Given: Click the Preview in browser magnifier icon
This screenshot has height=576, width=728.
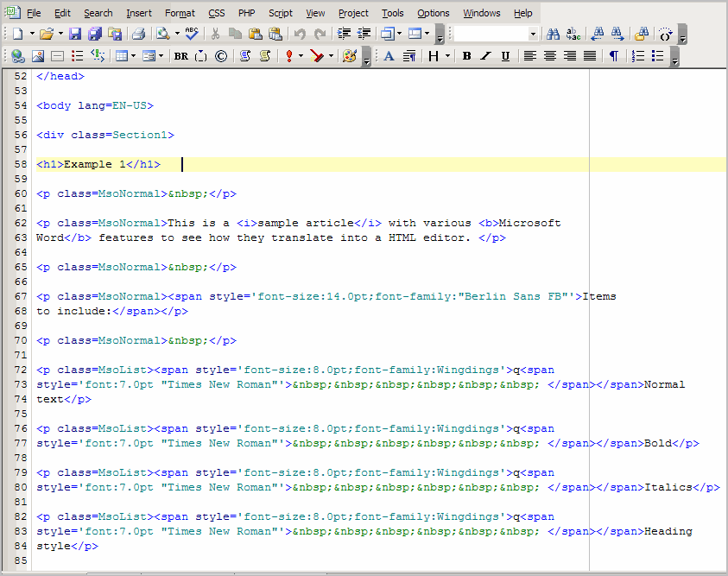Looking at the screenshot, I should [x=163, y=34].
